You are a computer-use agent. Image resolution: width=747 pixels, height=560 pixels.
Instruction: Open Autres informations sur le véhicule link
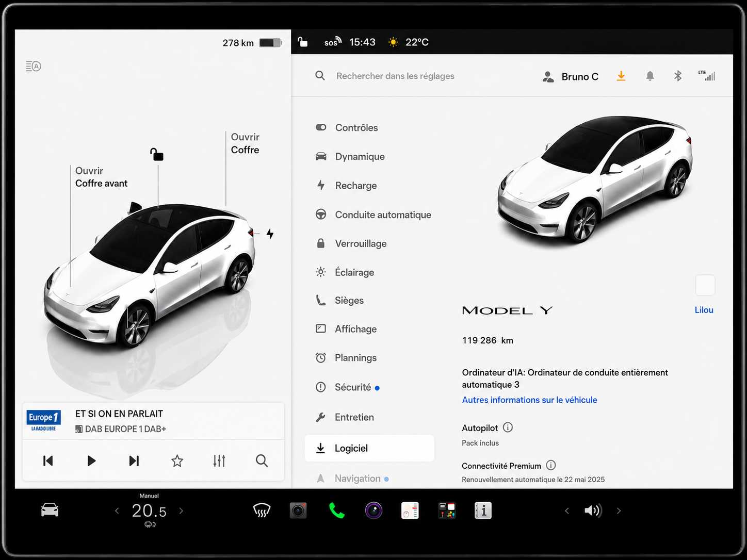pyautogui.click(x=529, y=400)
